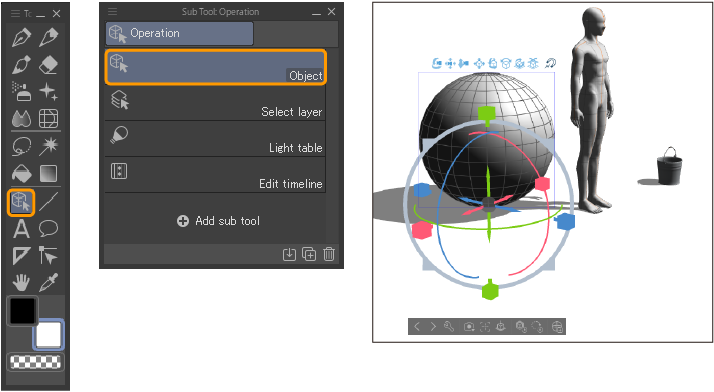Select the Blend tool
Screen dimensions: 714x392
click(21, 119)
